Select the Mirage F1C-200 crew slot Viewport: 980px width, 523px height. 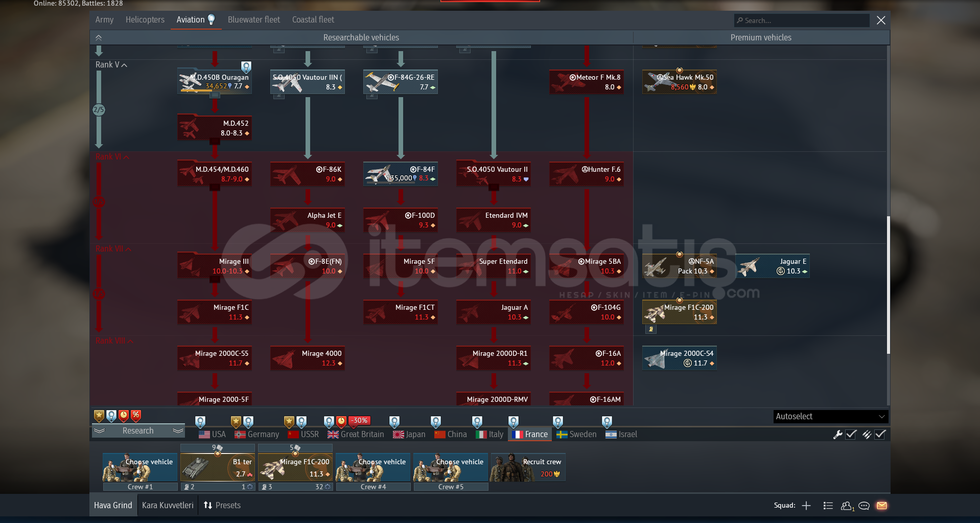pos(295,467)
